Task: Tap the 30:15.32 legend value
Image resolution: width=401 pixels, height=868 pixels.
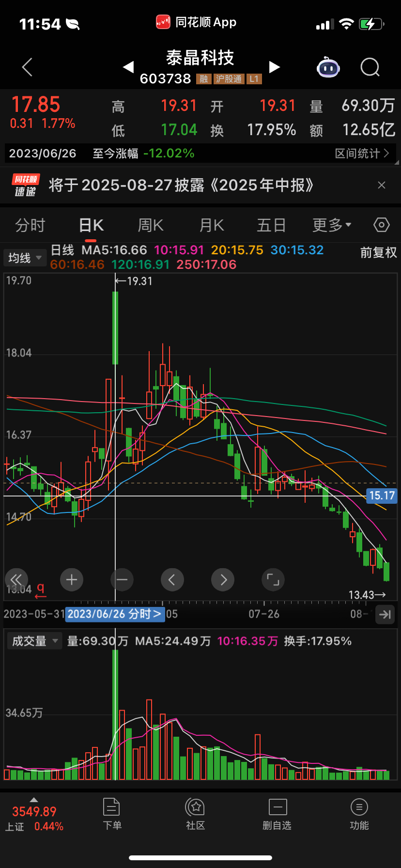Action: [x=297, y=250]
